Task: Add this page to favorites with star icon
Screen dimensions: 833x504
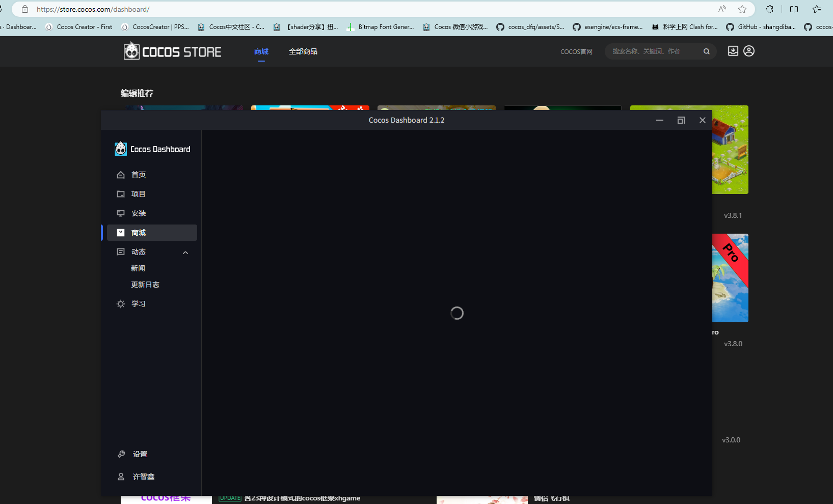Action: (x=742, y=9)
